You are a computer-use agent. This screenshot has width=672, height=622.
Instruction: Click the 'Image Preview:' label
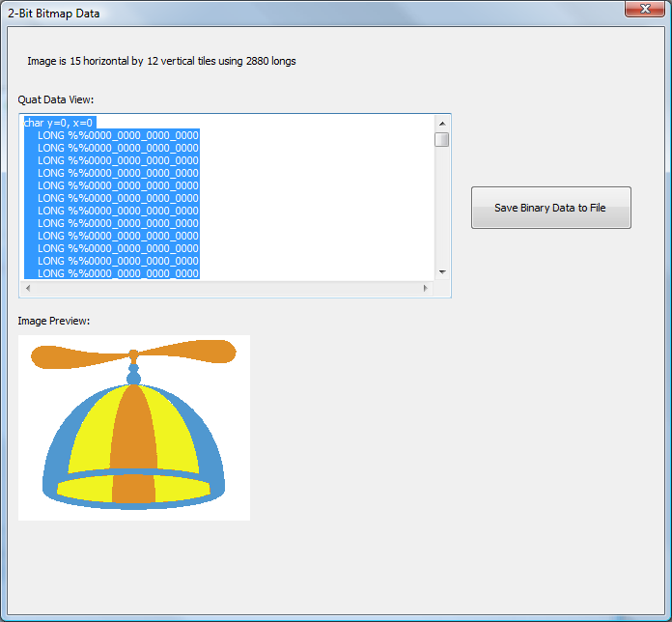point(54,321)
